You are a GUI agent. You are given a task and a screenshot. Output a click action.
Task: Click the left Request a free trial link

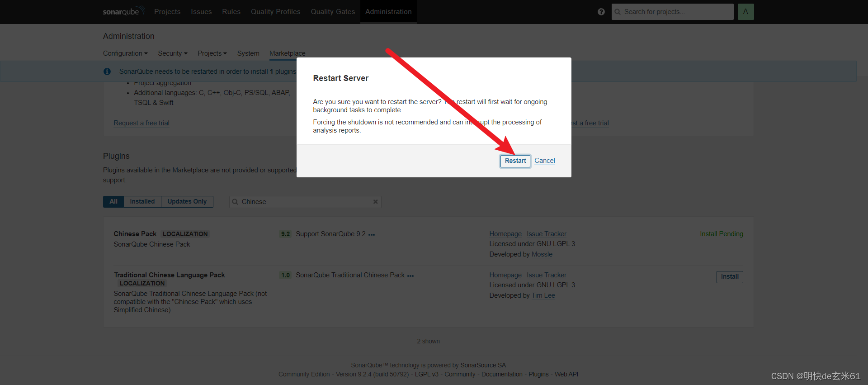pos(142,123)
